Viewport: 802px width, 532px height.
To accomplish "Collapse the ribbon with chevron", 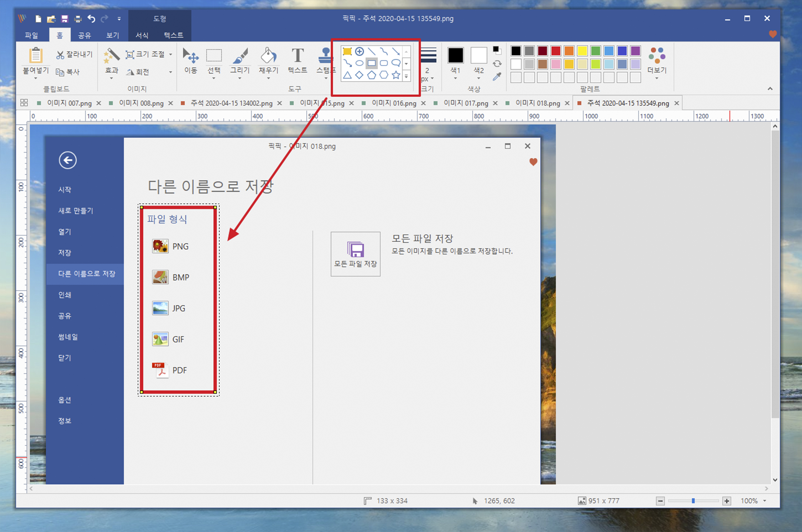I will click(770, 89).
